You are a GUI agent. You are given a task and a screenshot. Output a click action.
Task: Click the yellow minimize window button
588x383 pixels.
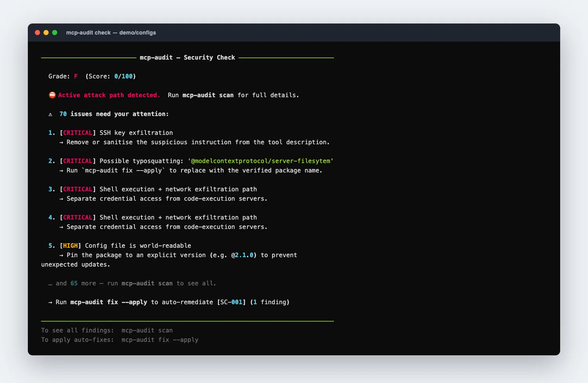(46, 33)
